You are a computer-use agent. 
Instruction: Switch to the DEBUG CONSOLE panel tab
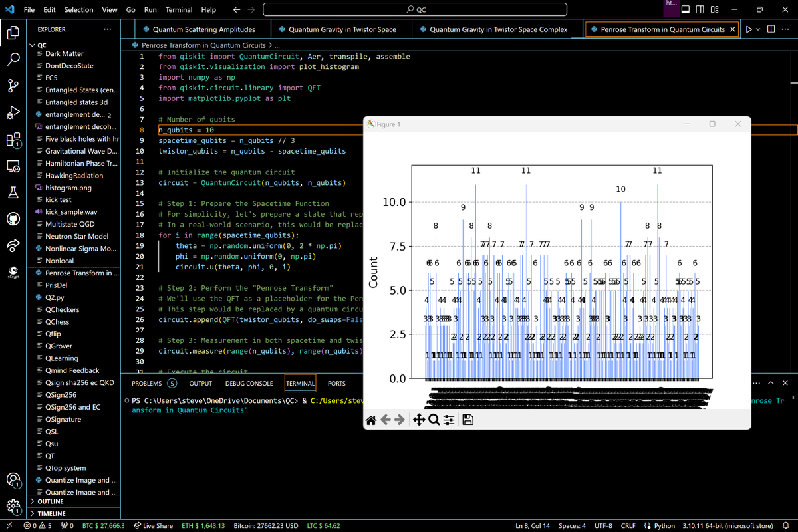pyautogui.click(x=249, y=383)
